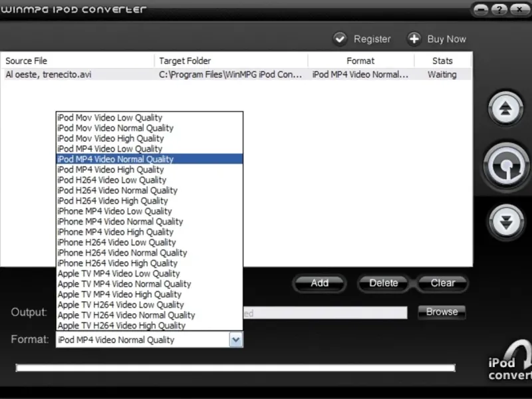Click the Clear button
The width and height of the screenshot is (532, 399).
pos(443,283)
